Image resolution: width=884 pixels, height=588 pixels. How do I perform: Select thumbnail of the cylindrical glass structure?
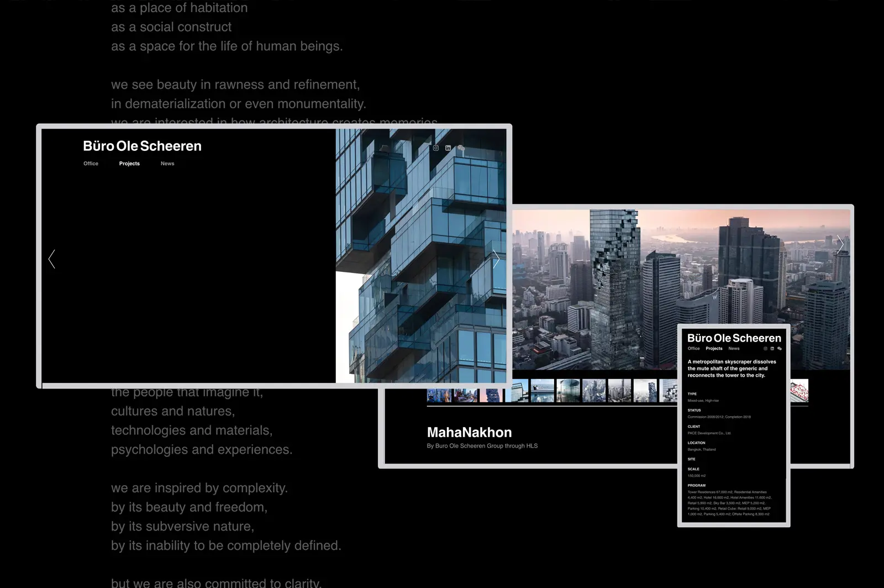click(x=568, y=390)
